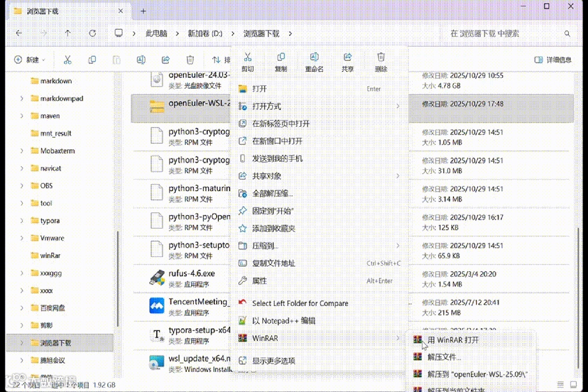The image size is (588, 392).
Task: Switch to large thumbnails view icon
Action: (573, 384)
